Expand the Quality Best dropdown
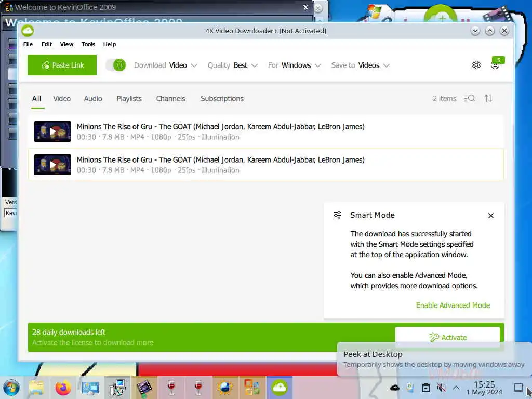Screen dimensions: 532x399 click(x=233, y=65)
